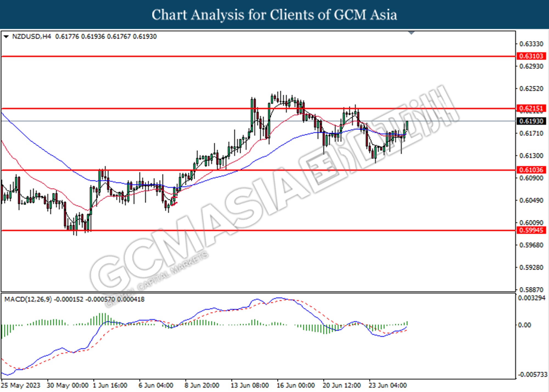Screen dimensions: 549x392
Task: Click the -0.005733 MACD scale minimum label
Action: point(532,374)
